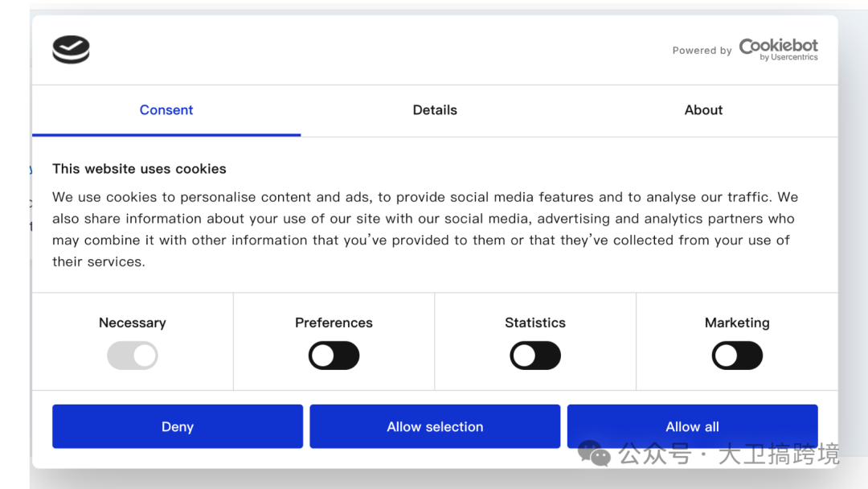The image size is (868, 489).
Task: Click the WeChat watermark icon
Action: (x=594, y=454)
